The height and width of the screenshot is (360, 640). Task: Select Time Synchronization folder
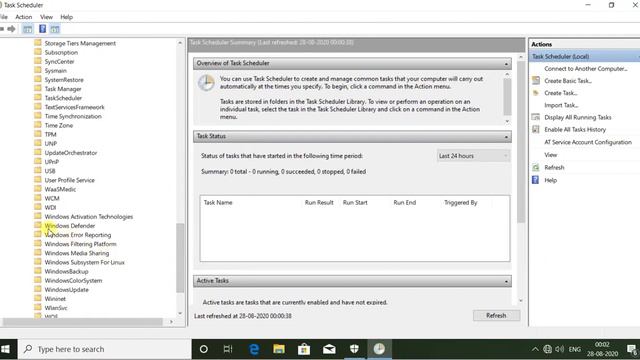coord(73,116)
